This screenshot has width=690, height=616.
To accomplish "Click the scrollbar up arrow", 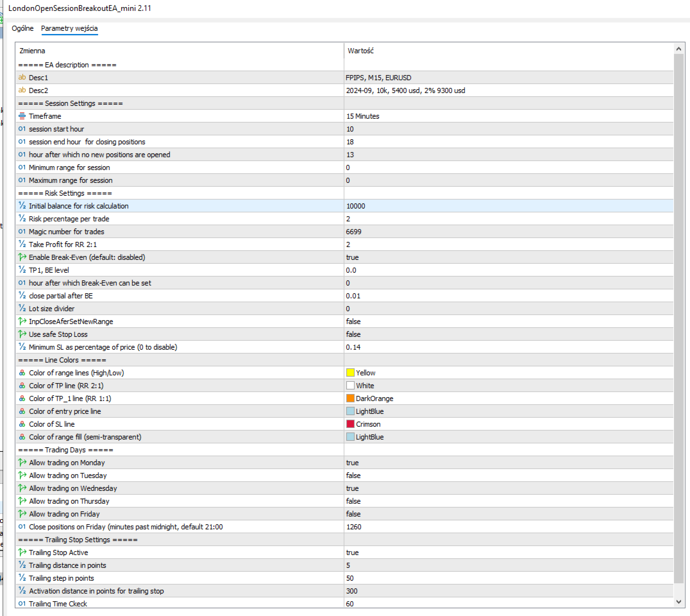I will (x=678, y=49).
